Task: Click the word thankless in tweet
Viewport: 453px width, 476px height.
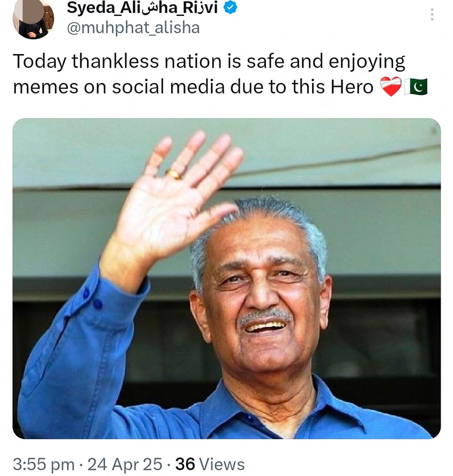Action: [115, 61]
